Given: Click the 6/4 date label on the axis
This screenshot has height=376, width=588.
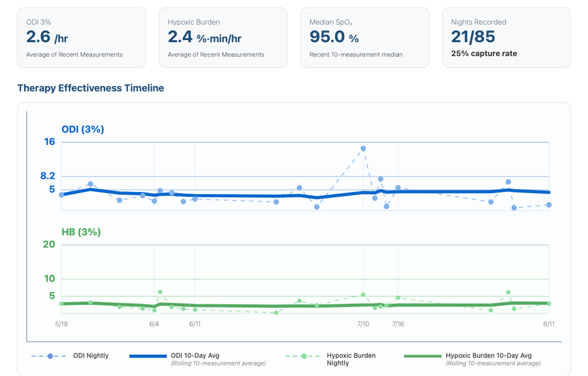Looking at the screenshot, I should (154, 324).
